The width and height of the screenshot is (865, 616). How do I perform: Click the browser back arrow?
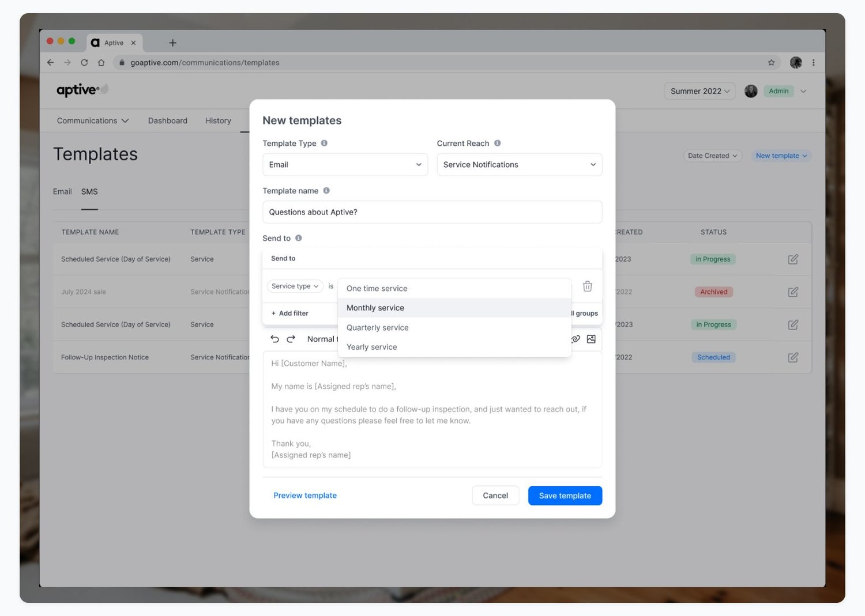coord(50,62)
